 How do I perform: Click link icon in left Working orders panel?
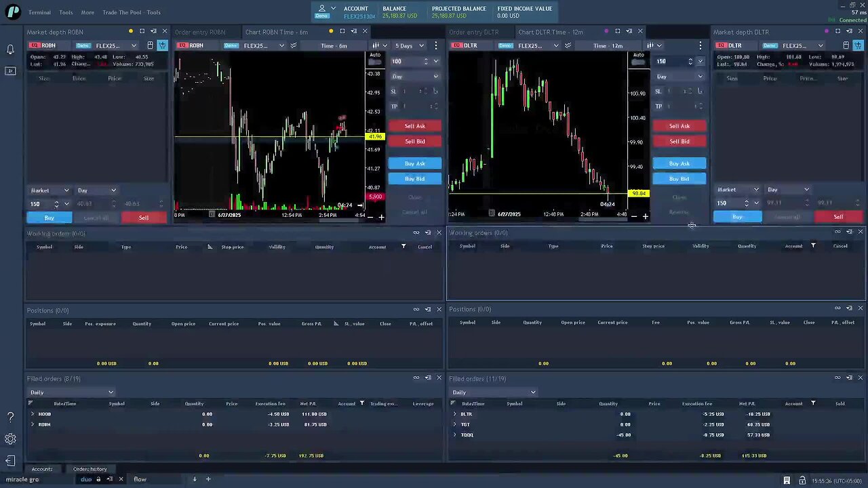[x=416, y=232]
